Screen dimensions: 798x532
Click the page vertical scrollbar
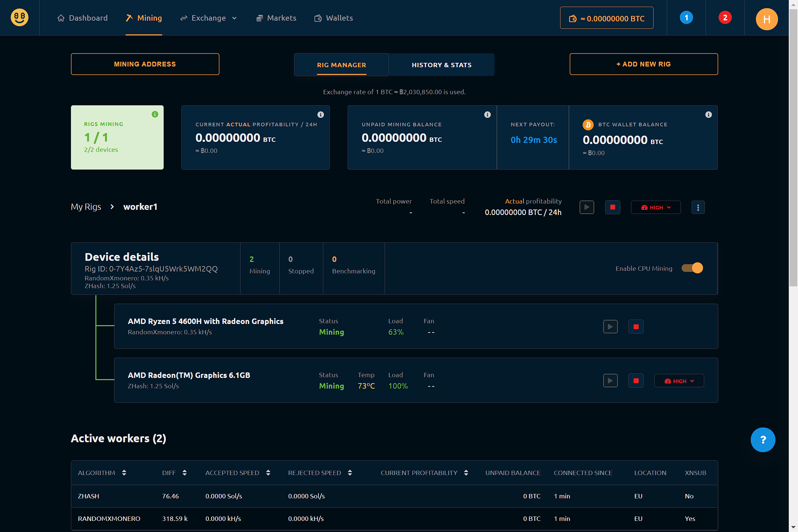pos(793,148)
